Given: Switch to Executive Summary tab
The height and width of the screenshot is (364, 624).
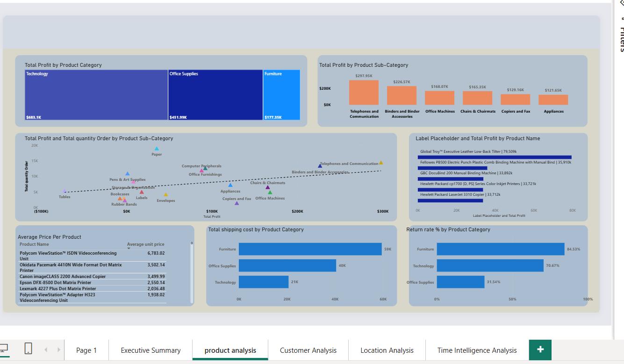Looking at the screenshot, I should tap(151, 350).
